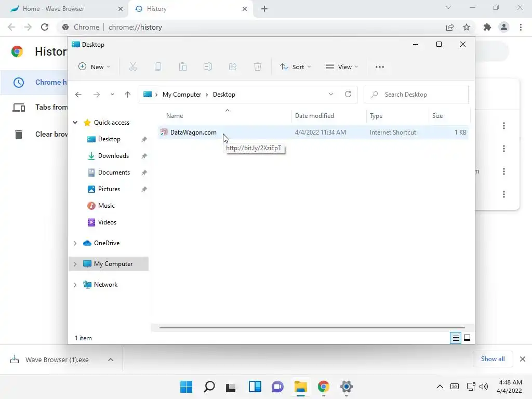Select Chrome history sidebar item
This screenshot has height=399, width=532.
[34, 83]
